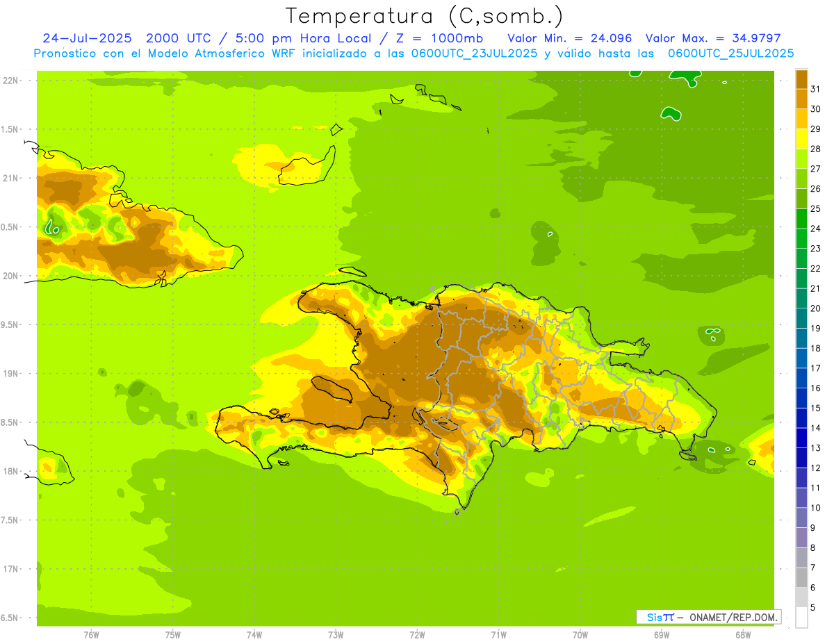Click the '75W' longitude label
Screen dimensions: 834x644
[173, 635]
